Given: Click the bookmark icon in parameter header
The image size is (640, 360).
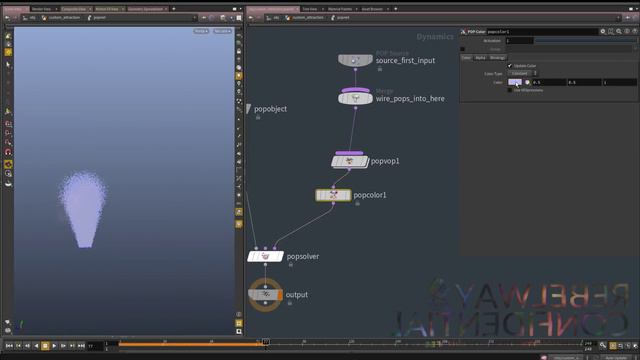Looking at the screenshot, I should (611, 31).
